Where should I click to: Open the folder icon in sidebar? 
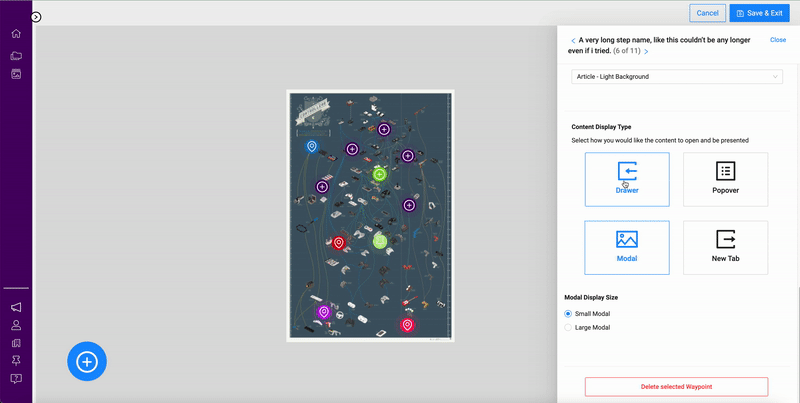(x=16, y=55)
